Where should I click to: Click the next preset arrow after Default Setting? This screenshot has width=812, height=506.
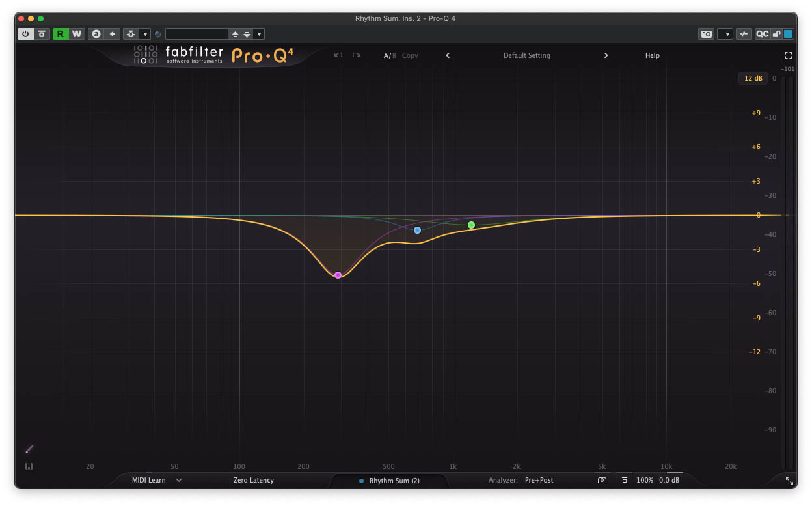(x=606, y=55)
